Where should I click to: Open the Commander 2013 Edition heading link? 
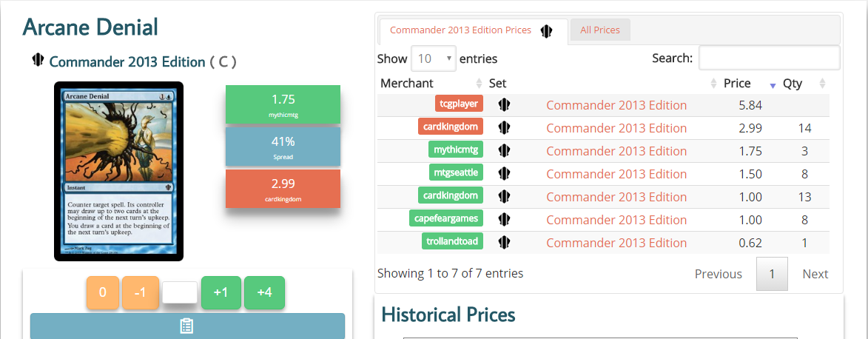[127, 61]
